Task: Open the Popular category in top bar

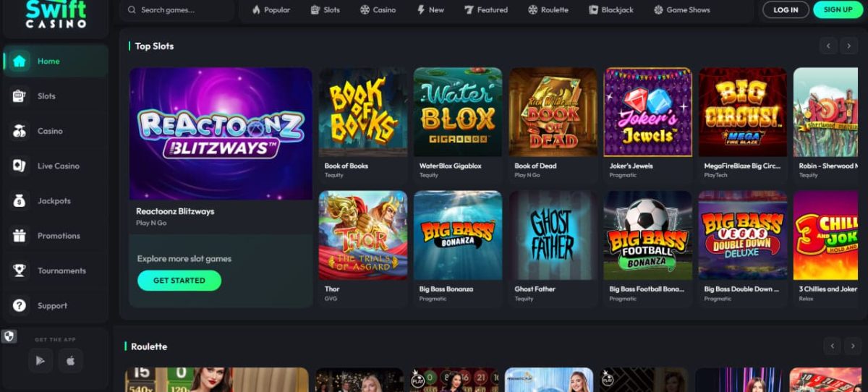Action: (271, 10)
